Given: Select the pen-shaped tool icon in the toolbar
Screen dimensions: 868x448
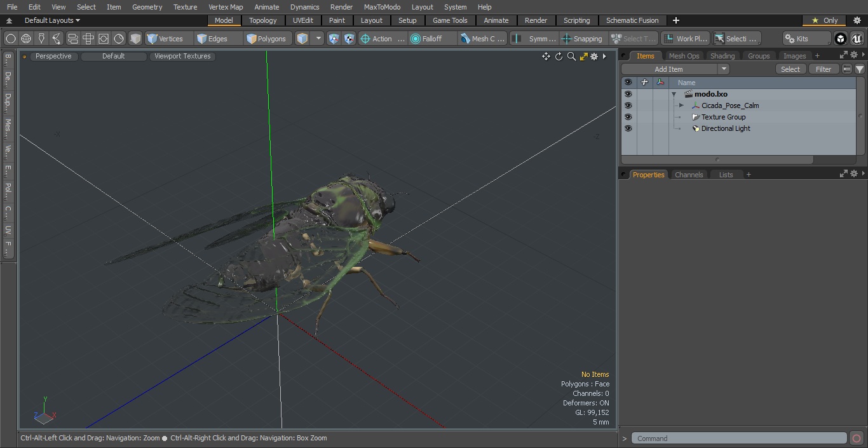Looking at the screenshot, I should [x=41, y=39].
